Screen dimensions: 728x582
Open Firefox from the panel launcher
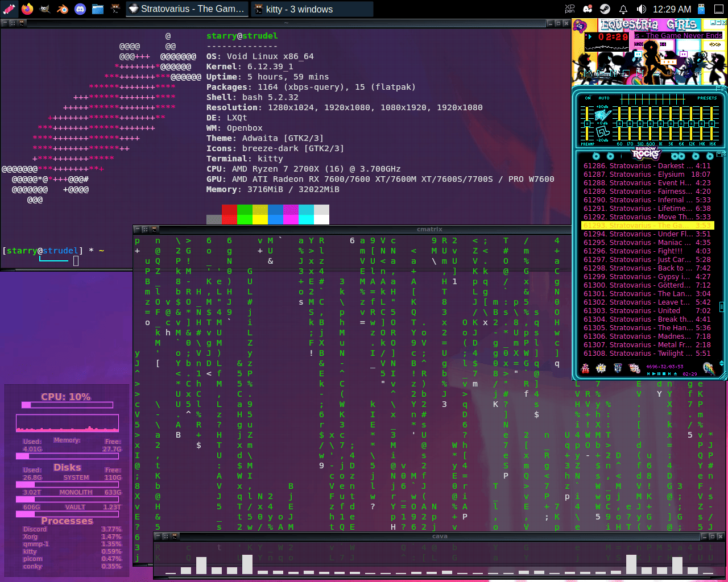(27, 9)
